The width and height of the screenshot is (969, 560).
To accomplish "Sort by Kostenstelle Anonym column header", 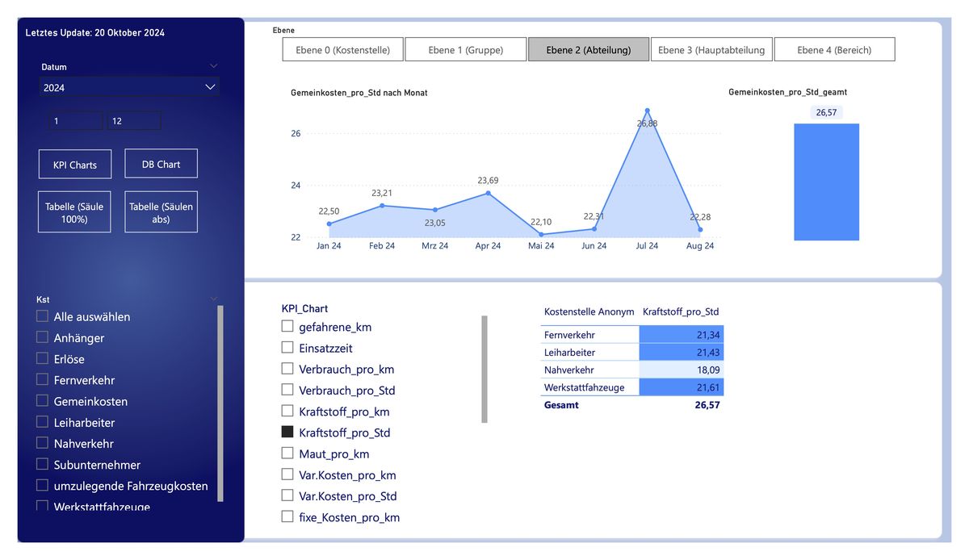I will tap(589, 311).
